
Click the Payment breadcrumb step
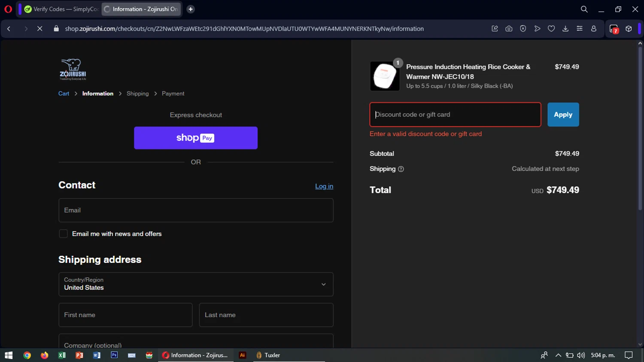click(173, 94)
